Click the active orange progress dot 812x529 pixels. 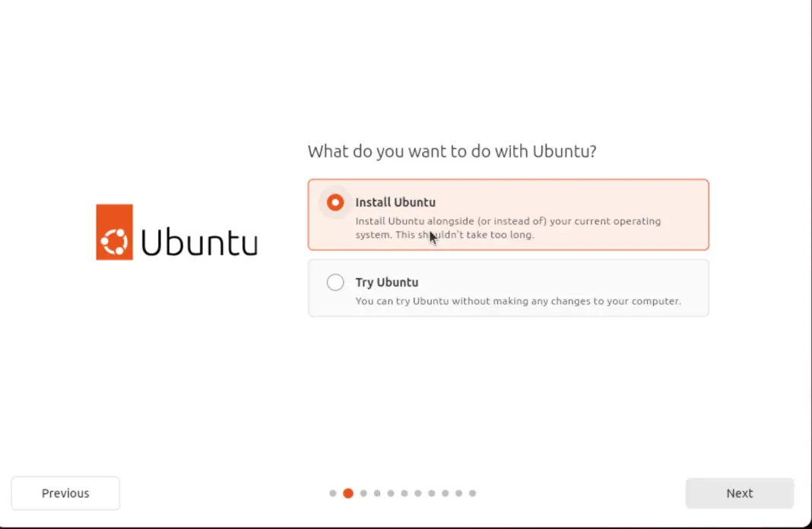point(348,493)
